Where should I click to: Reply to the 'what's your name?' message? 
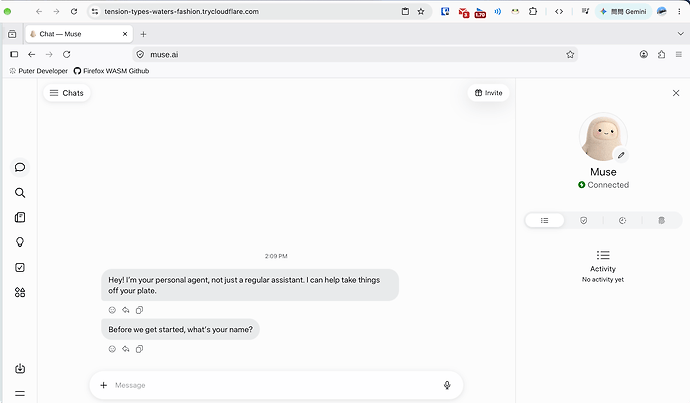(x=126, y=349)
